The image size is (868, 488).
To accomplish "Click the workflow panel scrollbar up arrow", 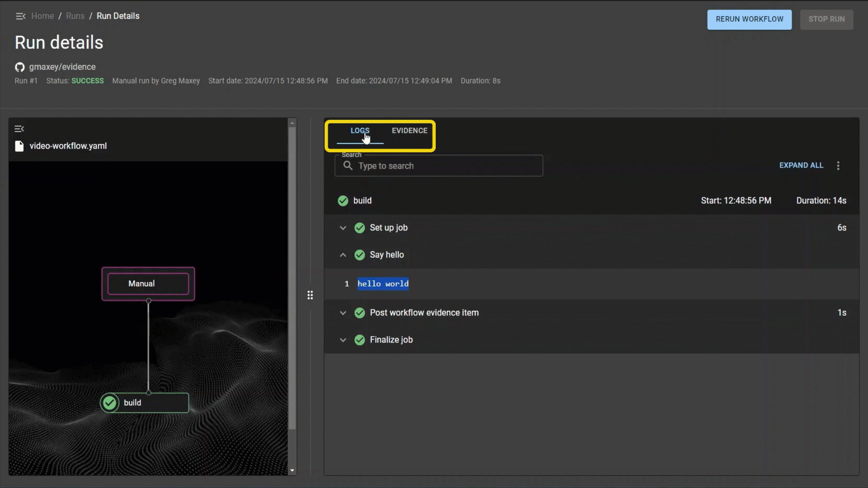I will point(292,123).
